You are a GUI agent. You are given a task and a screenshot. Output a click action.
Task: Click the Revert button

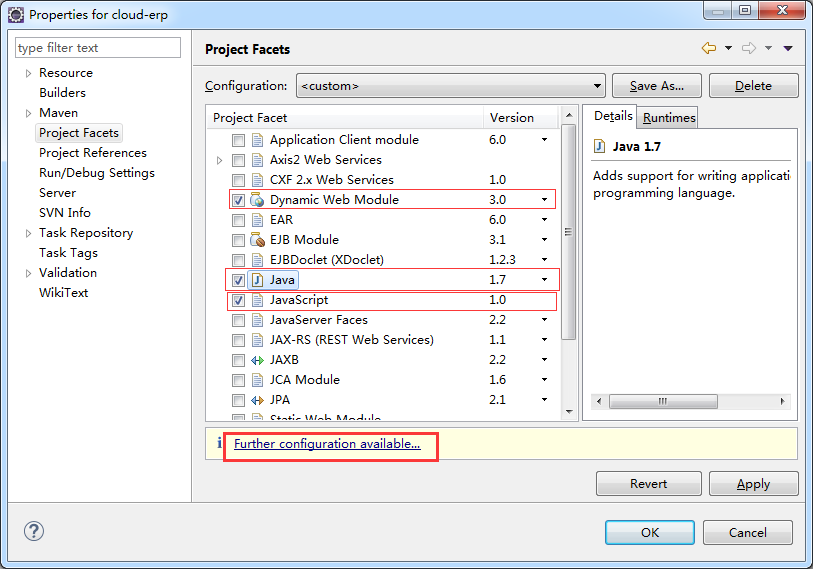(x=649, y=483)
